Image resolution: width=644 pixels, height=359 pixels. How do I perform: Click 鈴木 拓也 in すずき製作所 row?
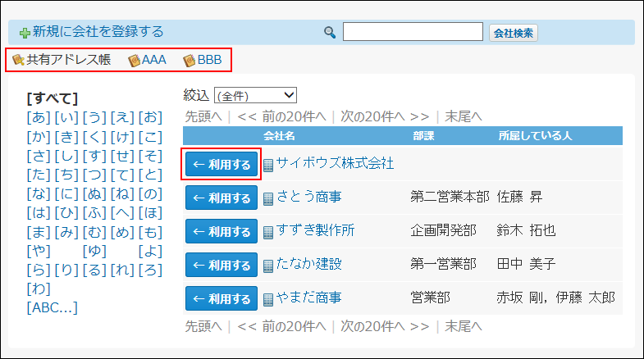tap(526, 230)
